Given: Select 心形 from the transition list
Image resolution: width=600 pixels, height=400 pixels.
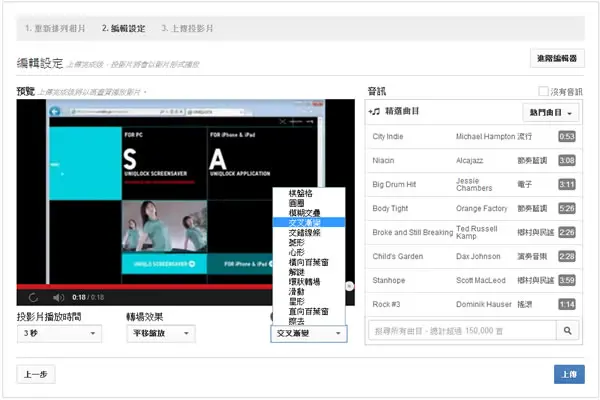Looking at the screenshot, I should [x=297, y=252].
